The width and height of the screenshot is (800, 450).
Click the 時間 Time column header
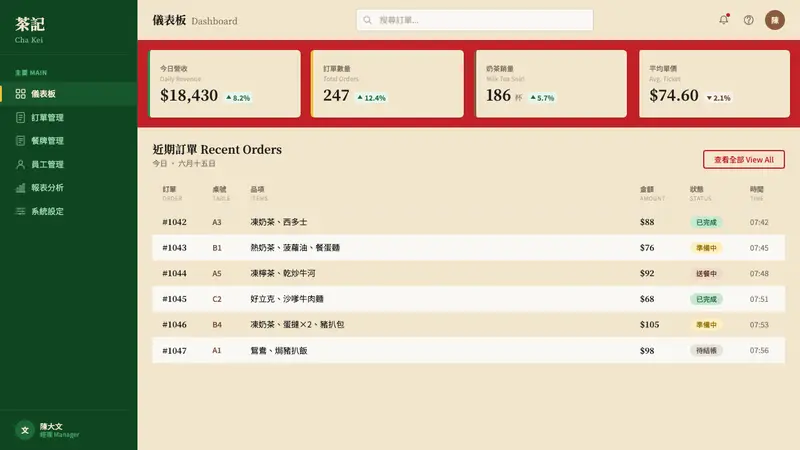tap(757, 193)
